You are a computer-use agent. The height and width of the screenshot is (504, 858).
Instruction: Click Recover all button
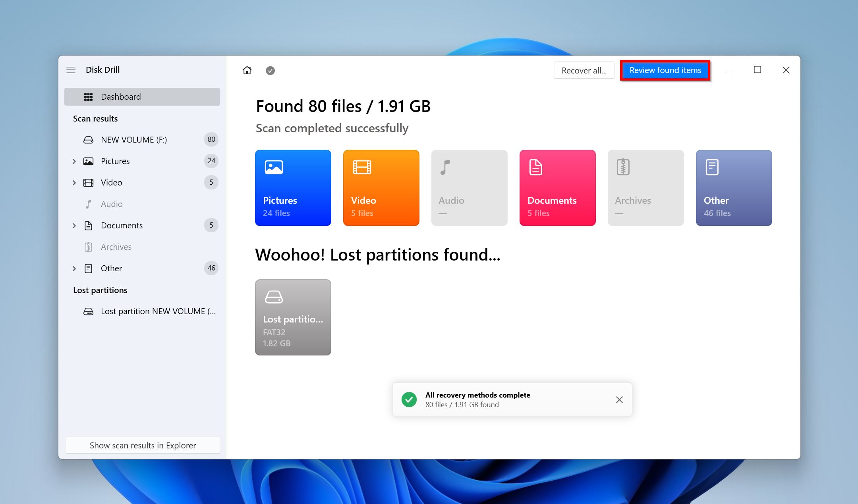point(583,70)
